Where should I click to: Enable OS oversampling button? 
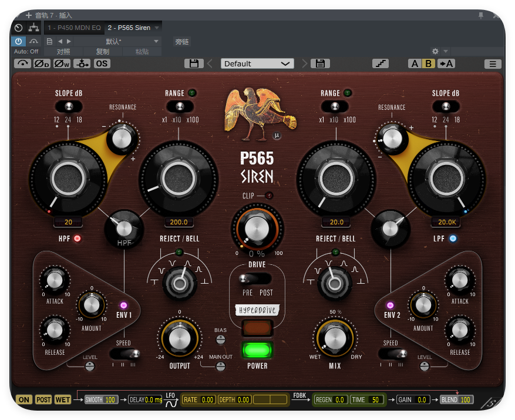tap(102, 63)
